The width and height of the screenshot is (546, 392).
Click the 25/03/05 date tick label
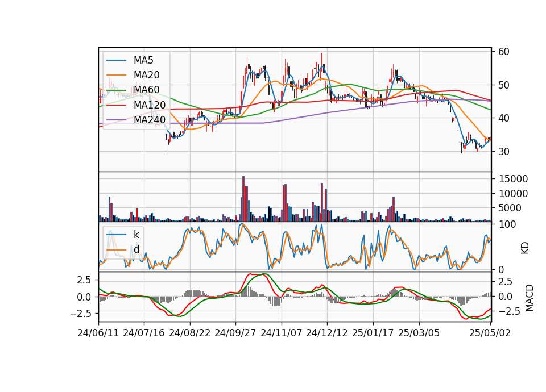point(419,333)
